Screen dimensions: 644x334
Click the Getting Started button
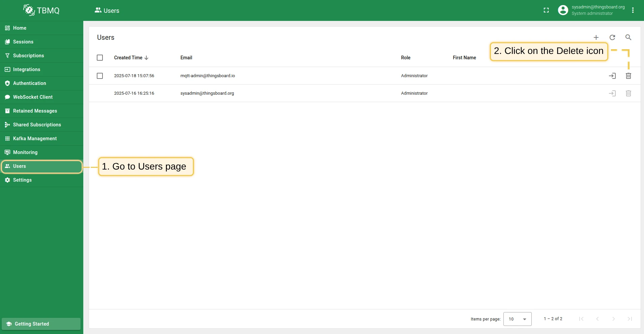click(x=41, y=324)
